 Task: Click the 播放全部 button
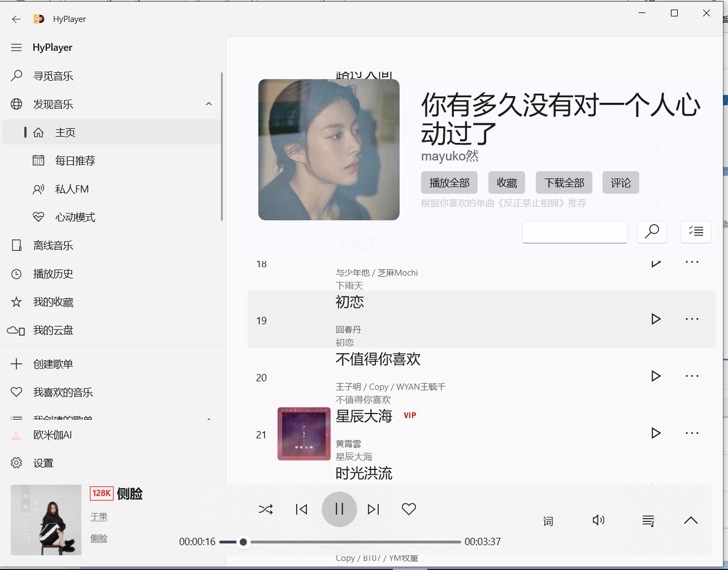449,182
